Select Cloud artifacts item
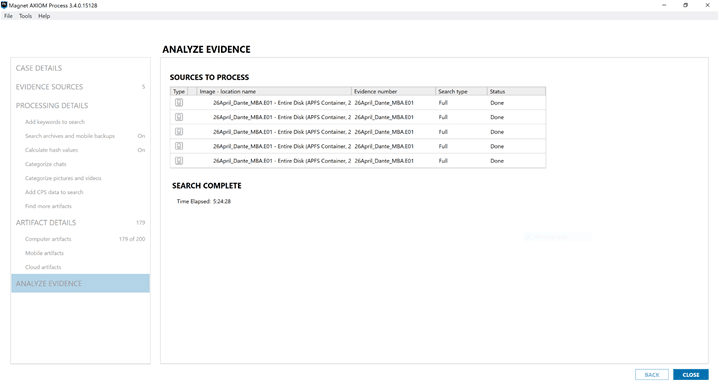719x386 pixels. [x=43, y=267]
